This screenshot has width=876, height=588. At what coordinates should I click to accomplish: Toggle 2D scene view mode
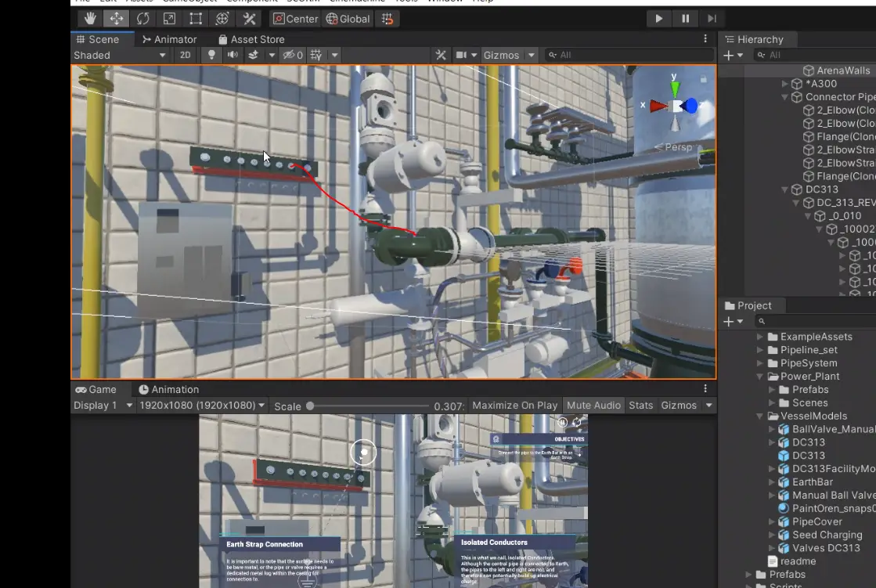click(x=185, y=55)
